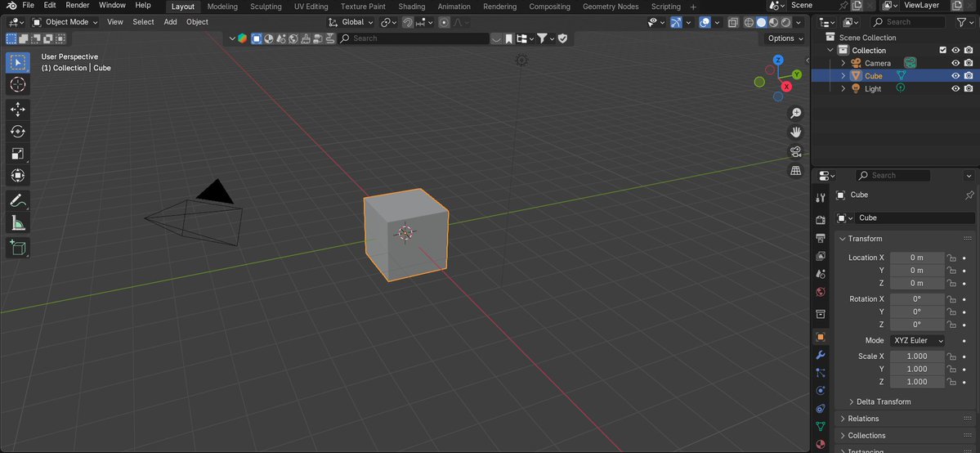Select the Select Box tool

[x=17, y=63]
